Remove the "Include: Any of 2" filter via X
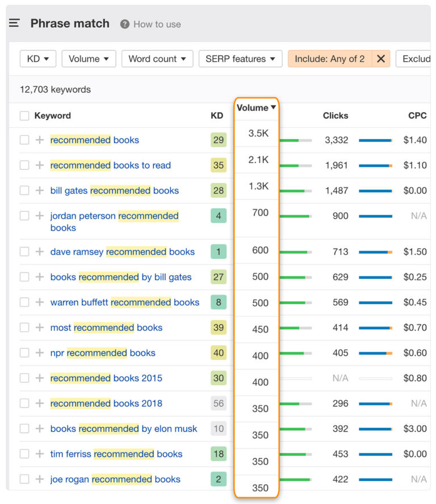The width and height of the screenshot is (436, 504). pos(380,58)
